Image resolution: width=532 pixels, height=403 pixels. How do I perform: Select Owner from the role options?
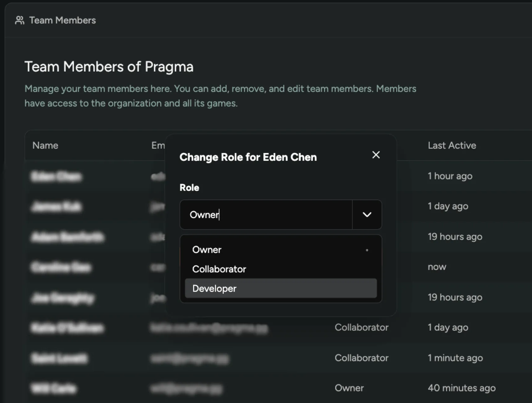pyautogui.click(x=207, y=250)
